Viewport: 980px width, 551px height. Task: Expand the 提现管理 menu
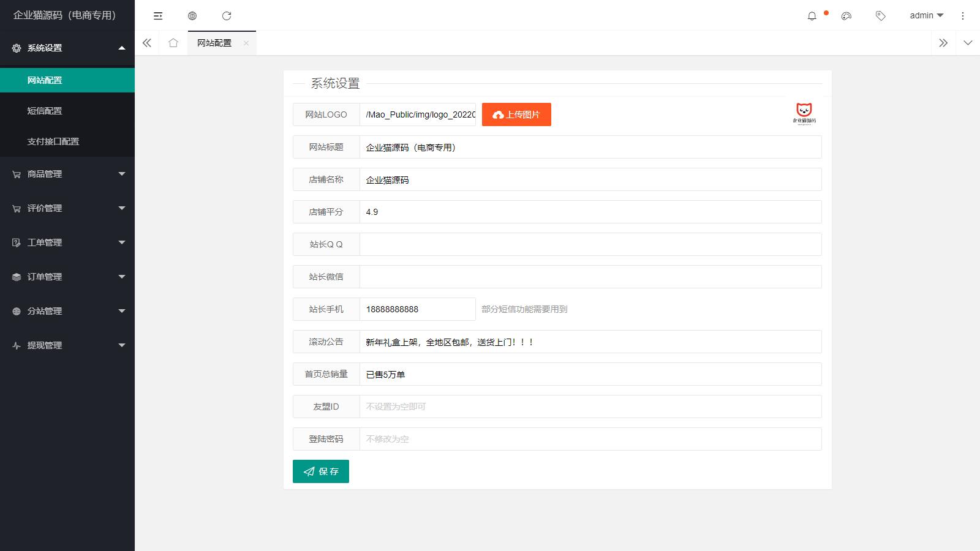(67, 345)
